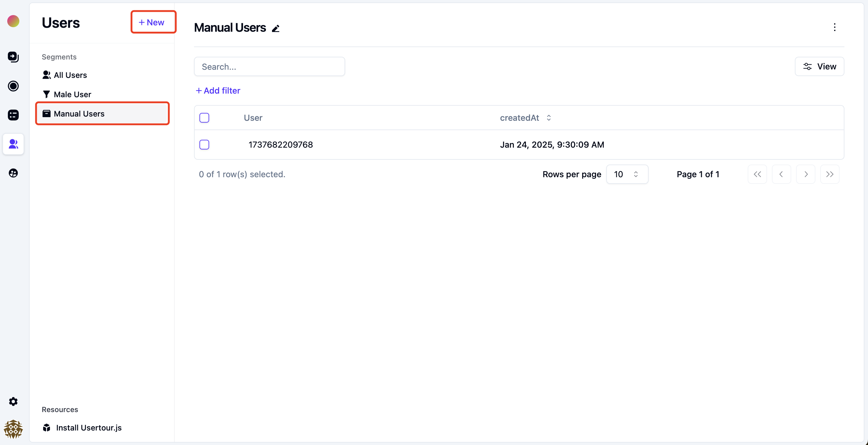This screenshot has height=445, width=868.
Task: Open the settings gear icon
Action: click(13, 401)
